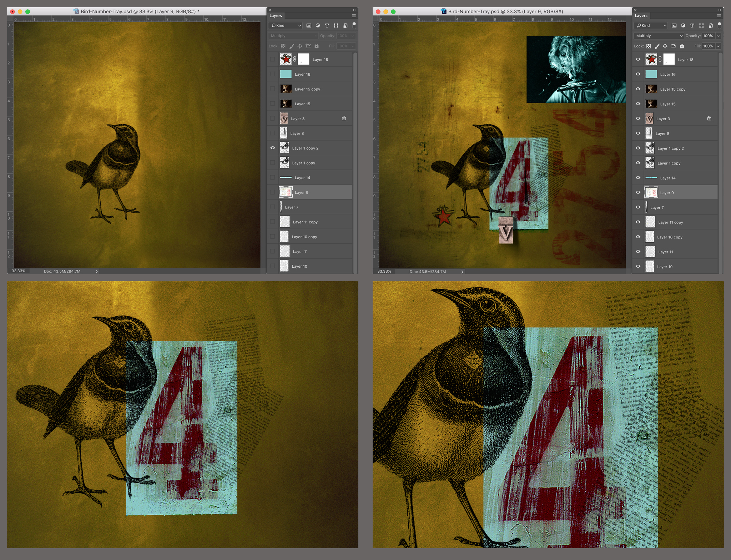Click the lock all padlock icon in the right Layers panel
The width and height of the screenshot is (731, 560).
pyautogui.click(x=682, y=46)
